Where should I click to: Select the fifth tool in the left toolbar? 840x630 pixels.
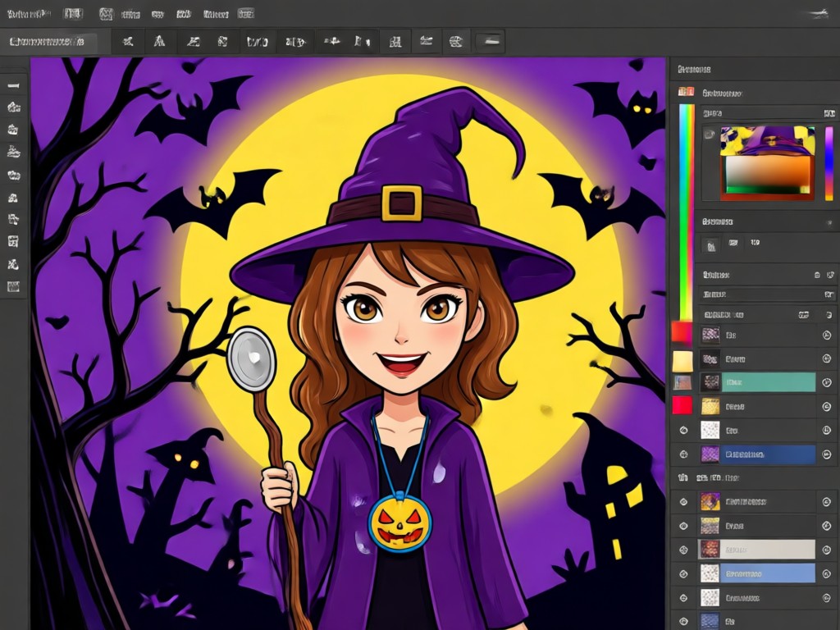[x=13, y=176]
